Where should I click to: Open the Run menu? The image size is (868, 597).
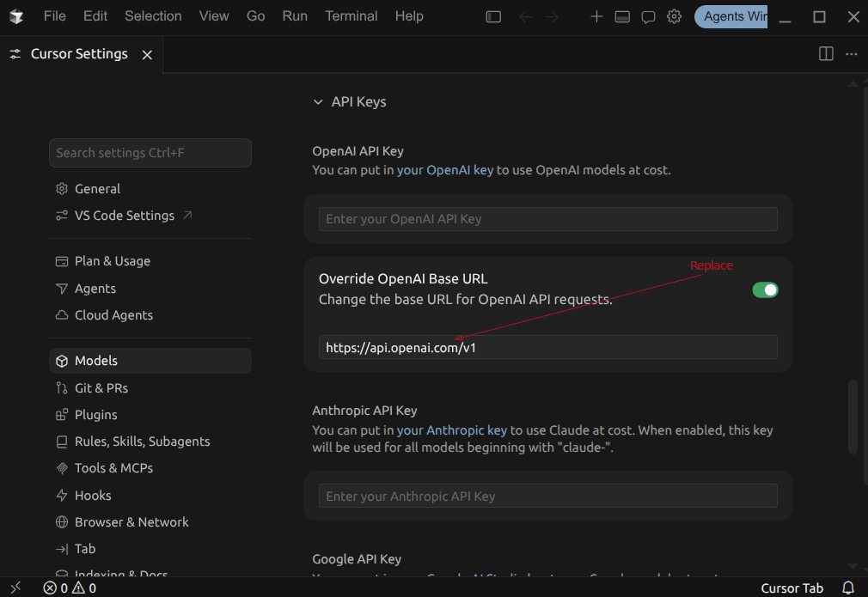click(295, 16)
